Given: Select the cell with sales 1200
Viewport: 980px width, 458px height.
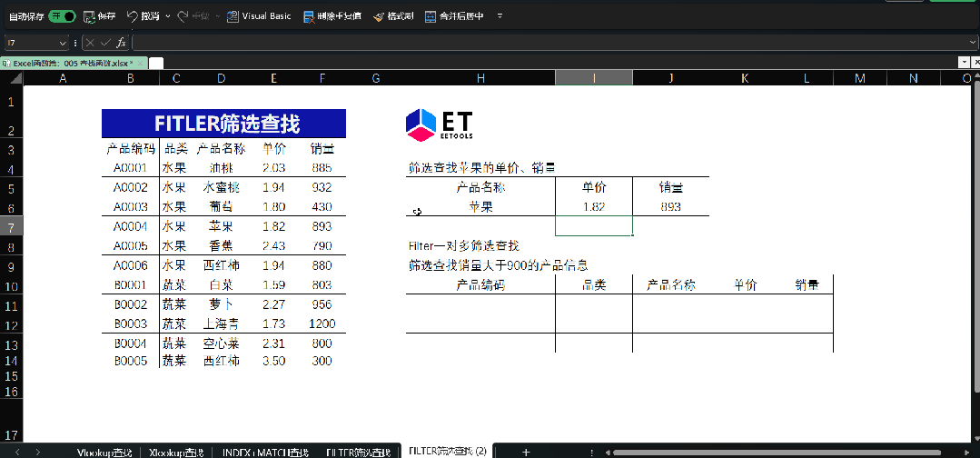Looking at the screenshot, I should tap(322, 324).
